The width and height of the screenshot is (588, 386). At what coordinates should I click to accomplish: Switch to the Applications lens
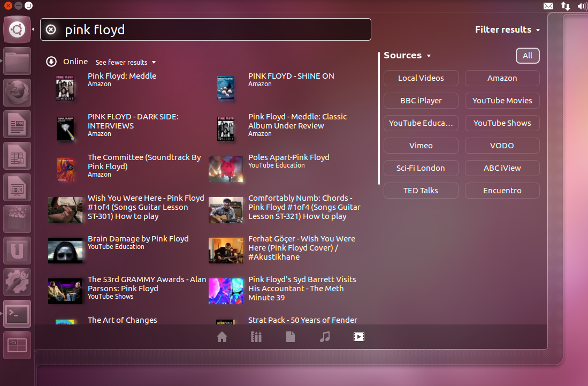tap(256, 337)
